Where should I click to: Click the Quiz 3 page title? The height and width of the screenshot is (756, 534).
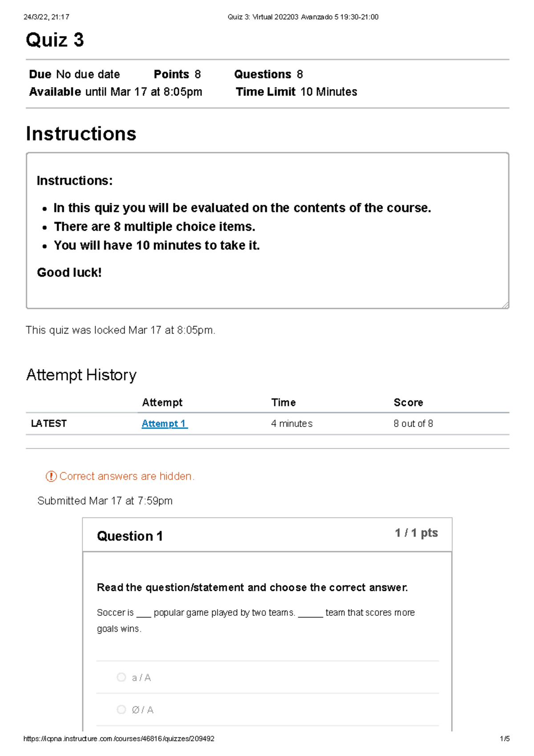click(55, 40)
